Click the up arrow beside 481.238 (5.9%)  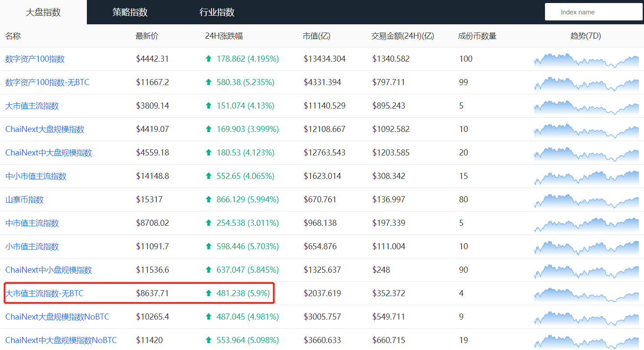point(209,294)
